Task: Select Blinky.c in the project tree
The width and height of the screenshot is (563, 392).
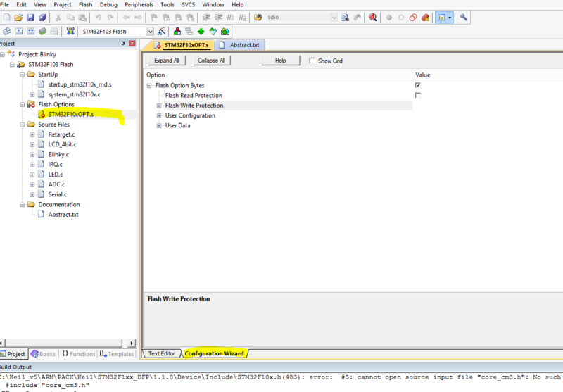Action: coord(58,154)
